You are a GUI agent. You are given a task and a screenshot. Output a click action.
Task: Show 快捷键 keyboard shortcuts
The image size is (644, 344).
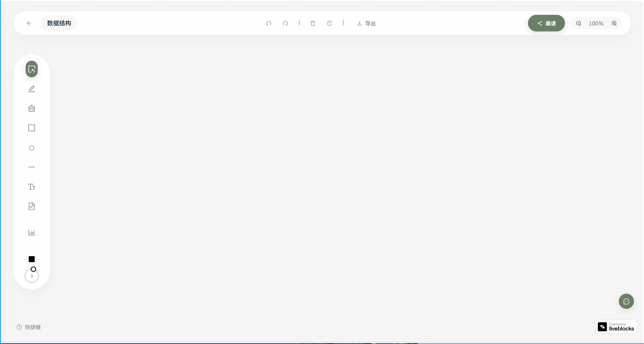(x=29, y=327)
